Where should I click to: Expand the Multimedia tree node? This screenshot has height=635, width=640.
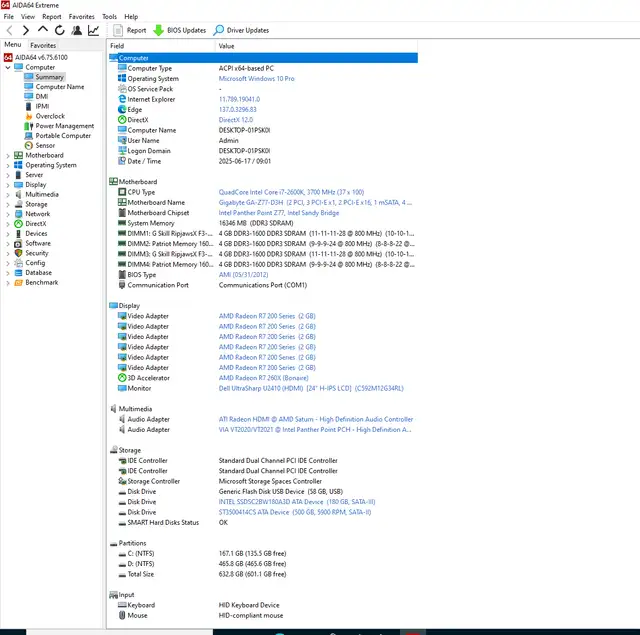pyautogui.click(x=8, y=195)
